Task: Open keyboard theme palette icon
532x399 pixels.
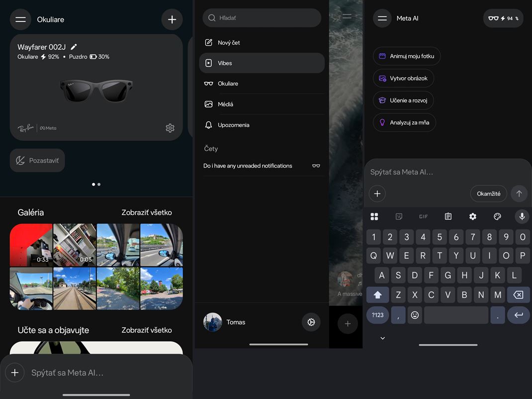Action: [497, 216]
